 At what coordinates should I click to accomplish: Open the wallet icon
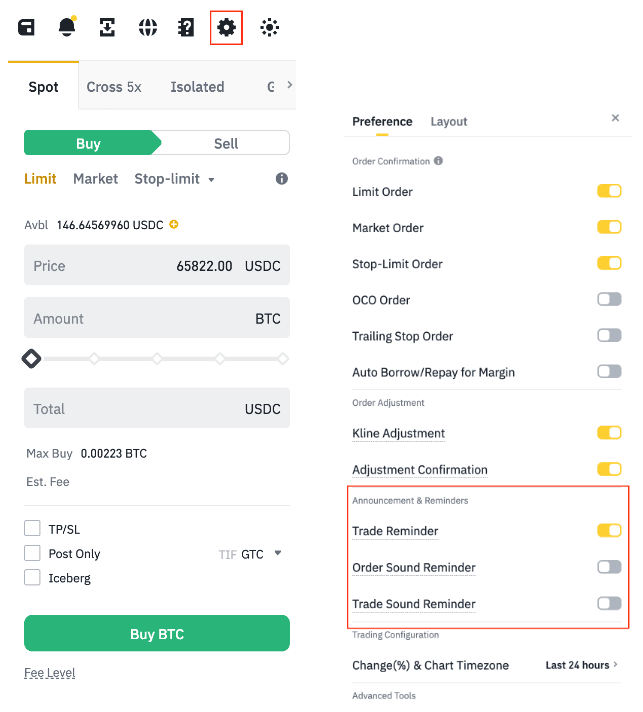pos(27,28)
